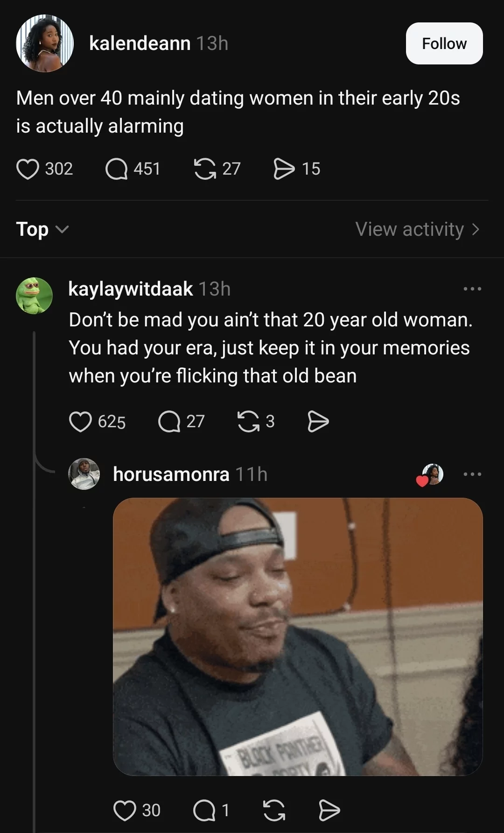504x833 pixels.
Task: Follow kalendeann
Action: tap(444, 43)
